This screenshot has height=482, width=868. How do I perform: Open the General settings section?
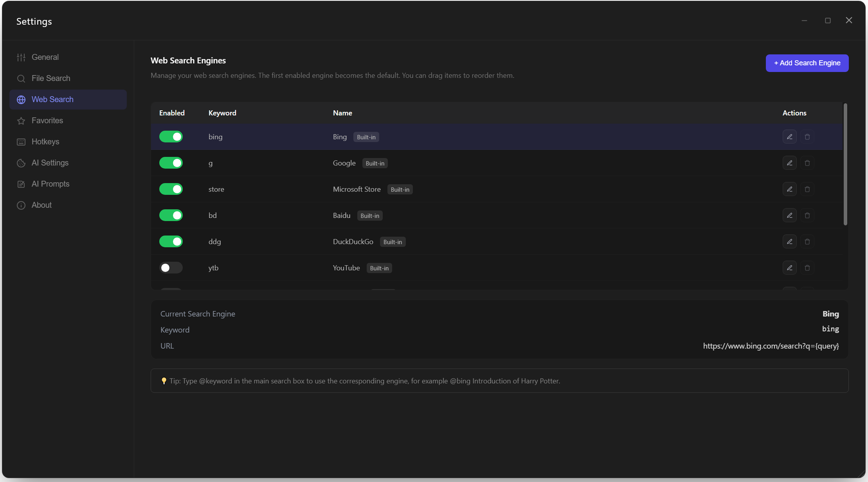(x=68, y=57)
